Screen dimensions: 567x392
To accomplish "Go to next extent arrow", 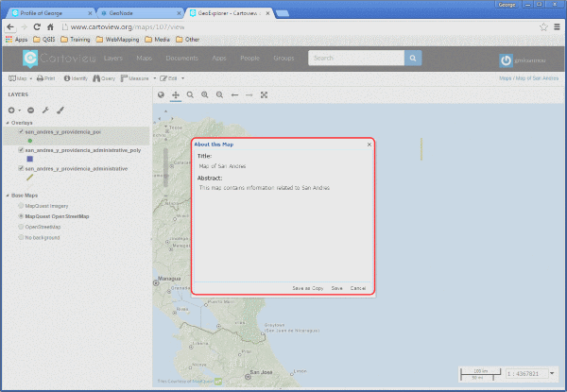I will tap(249, 95).
